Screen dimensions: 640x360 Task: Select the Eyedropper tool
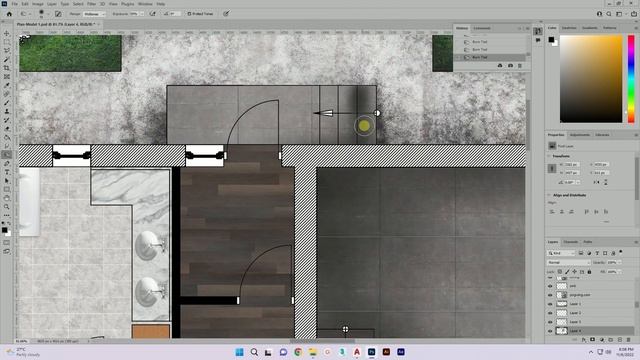tap(7, 85)
